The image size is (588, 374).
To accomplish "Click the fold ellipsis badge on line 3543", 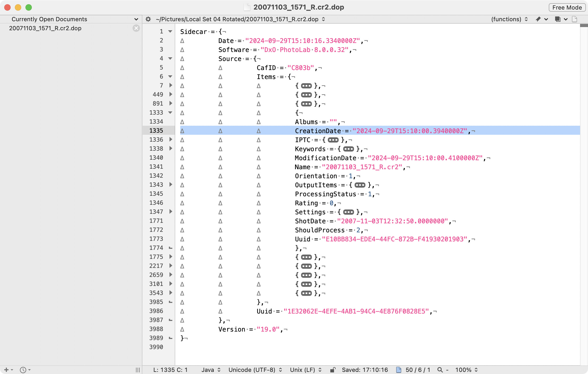I will (306, 293).
